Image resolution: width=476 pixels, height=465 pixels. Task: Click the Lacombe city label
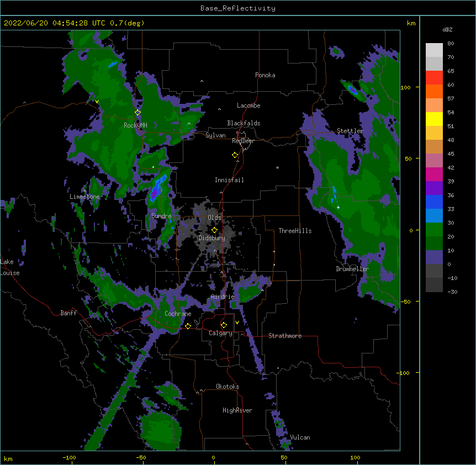click(248, 105)
